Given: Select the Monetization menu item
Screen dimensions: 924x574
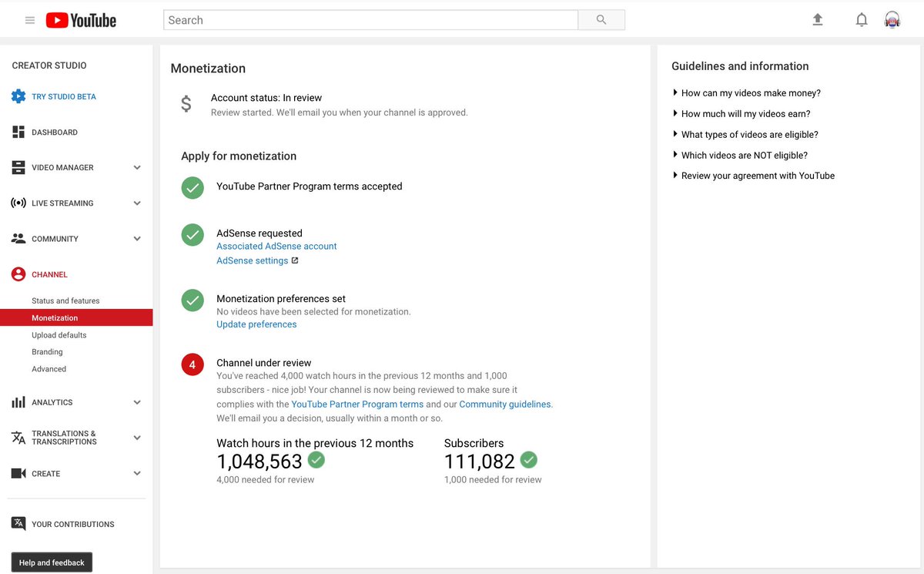Looking at the screenshot, I should (x=76, y=317).
